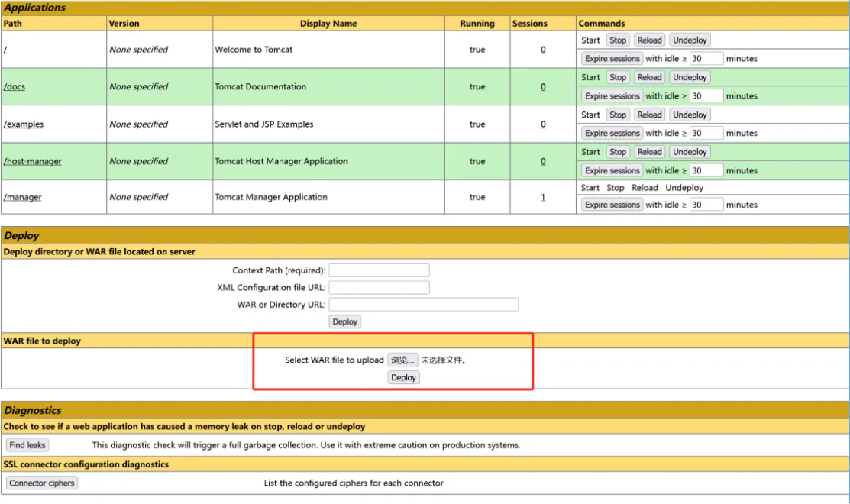This screenshot has height=504, width=850.
Task: Expire sessions for /host-manager application
Action: coord(612,171)
